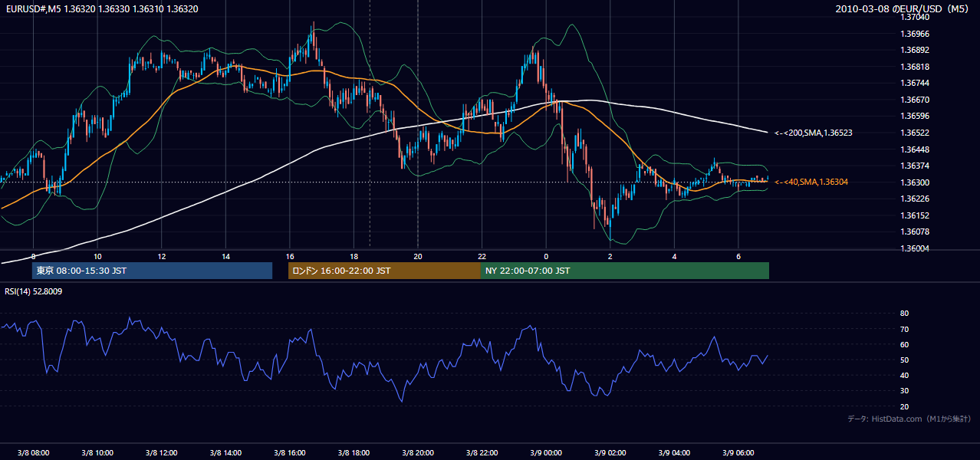This screenshot has height=460, width=980.
Task: Click the 1.36818 price axis value
Action: 914,67
